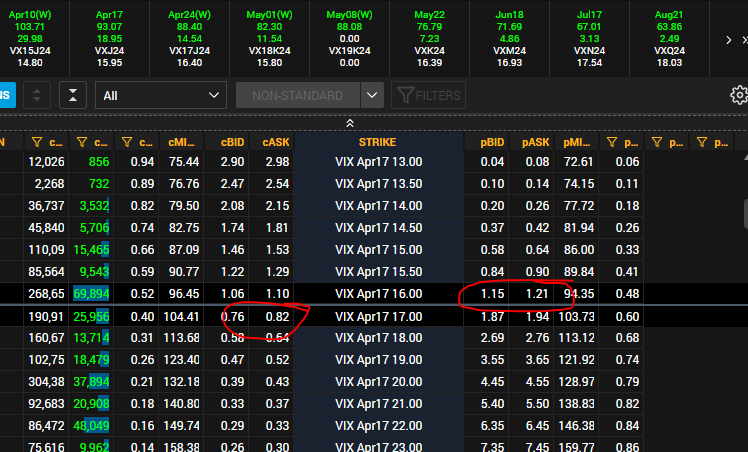Select the VIX Apr17 21.00 strike row
Viewport: 748px width, 452px height.
click(x=379, y=404)
